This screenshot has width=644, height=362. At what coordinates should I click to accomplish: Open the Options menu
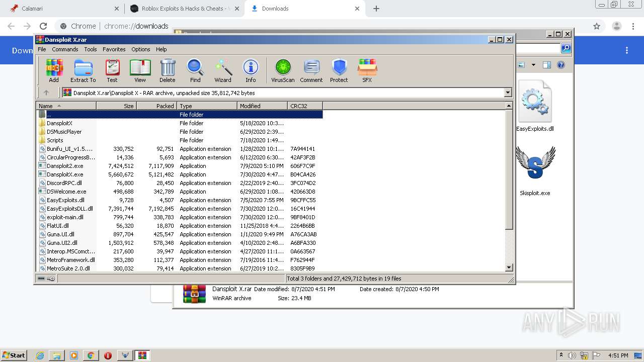coord(141,49)
